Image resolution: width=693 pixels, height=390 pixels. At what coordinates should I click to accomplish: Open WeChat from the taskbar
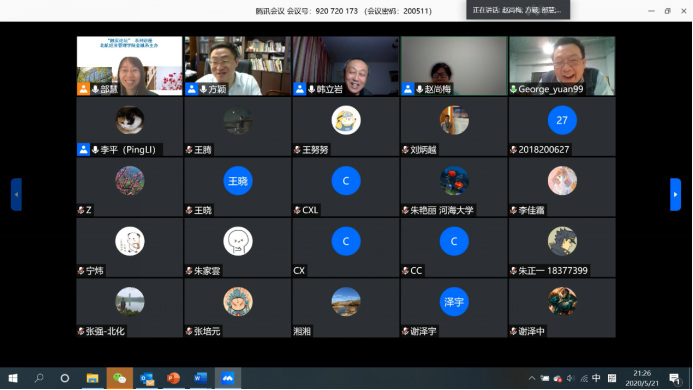(x=119, y=379)
